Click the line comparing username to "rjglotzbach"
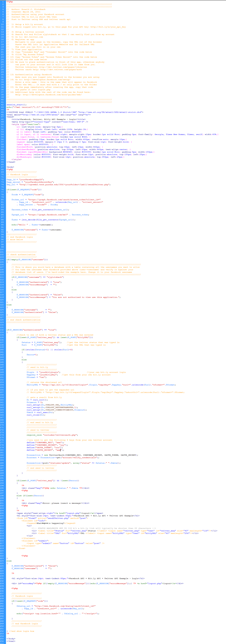Image resolution: width=226 pixels, height=644 pixels. click(x=38, y=277)
